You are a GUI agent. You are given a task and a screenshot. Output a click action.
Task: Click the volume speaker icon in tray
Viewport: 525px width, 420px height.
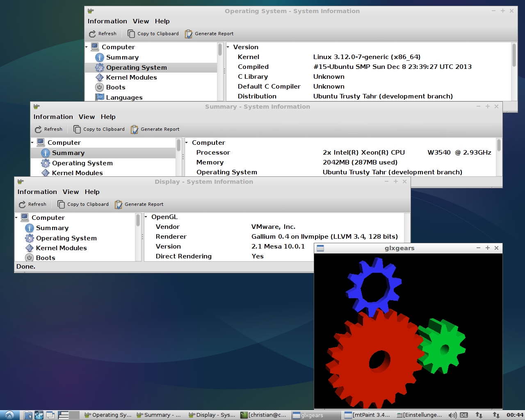[x=452, y=415]
